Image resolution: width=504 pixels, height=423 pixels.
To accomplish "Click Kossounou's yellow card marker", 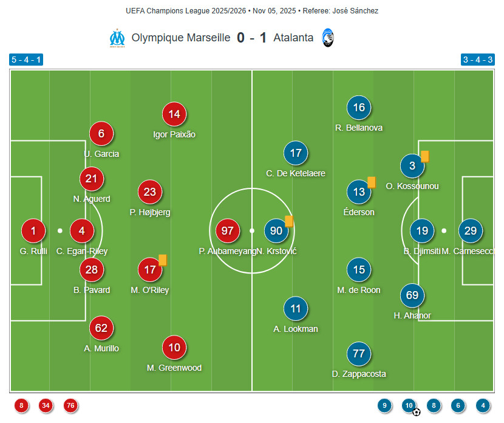I will pyautogui.click(x=425, y=156).
